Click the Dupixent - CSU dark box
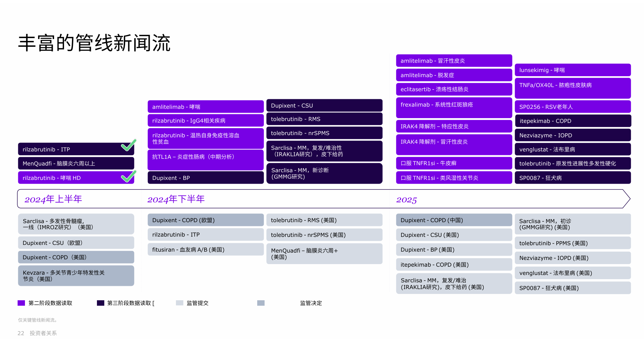The width and height of the screenshot is (644, 339). pos(324,105)
